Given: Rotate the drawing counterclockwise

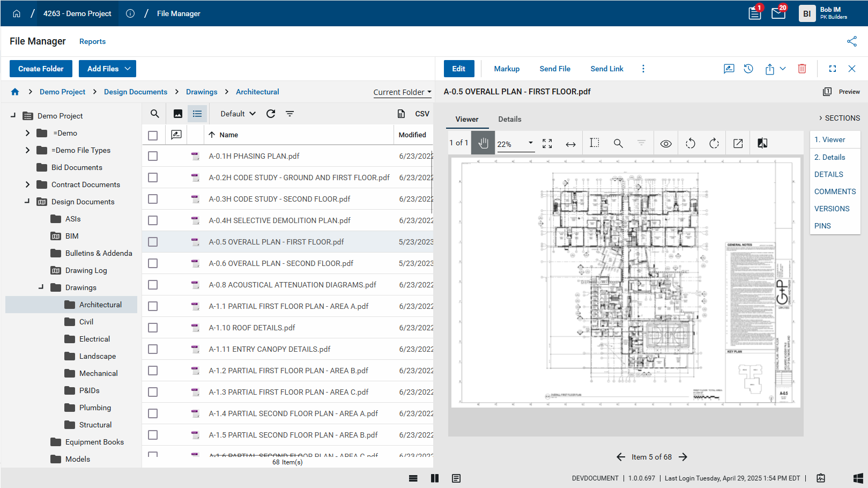Looking at the screenshot, I should (691, 143).
